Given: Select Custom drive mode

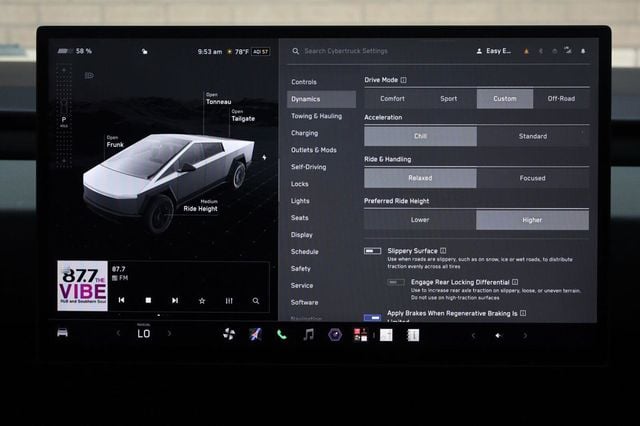Looking at the screenshot, I should click(x=505, y=99).
